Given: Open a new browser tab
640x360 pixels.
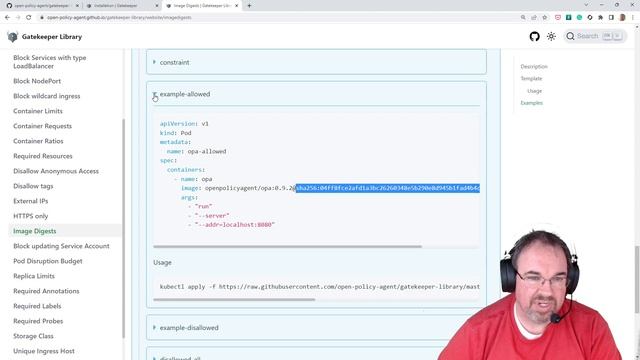Looking at the screenshot, I should tap(249, 6).
